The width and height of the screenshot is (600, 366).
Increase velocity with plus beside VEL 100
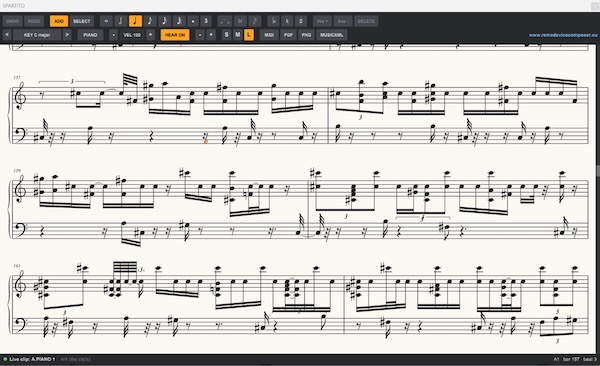150,35
